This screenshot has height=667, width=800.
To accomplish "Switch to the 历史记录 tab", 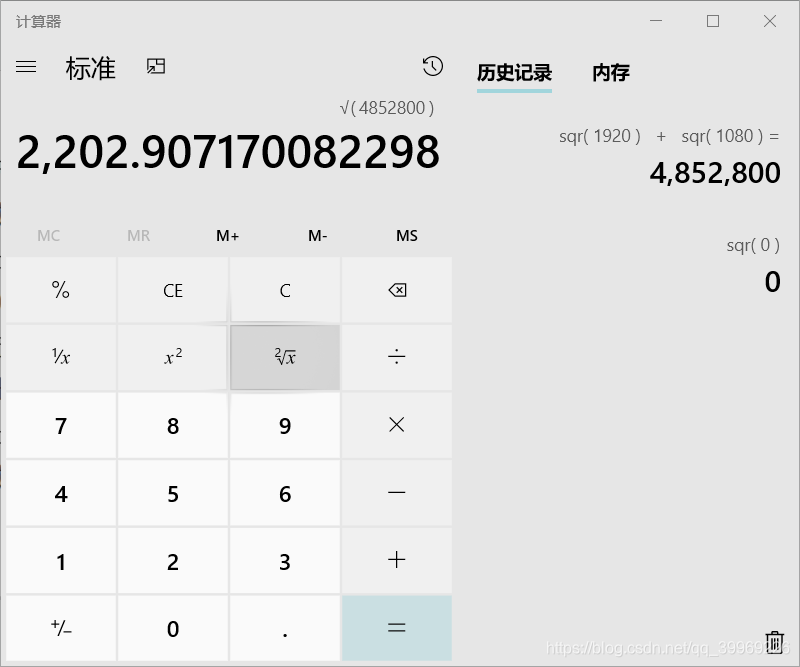I will [514, 73].
